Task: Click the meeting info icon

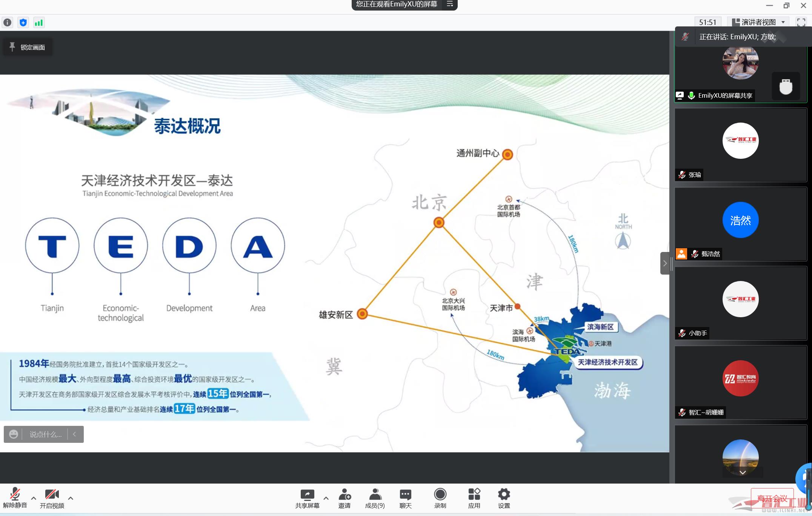Action: 7,23
